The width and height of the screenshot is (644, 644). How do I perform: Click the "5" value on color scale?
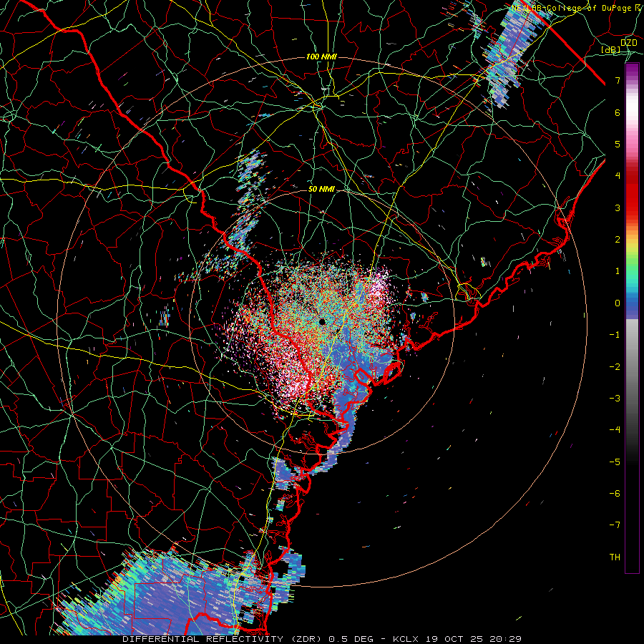618,144
